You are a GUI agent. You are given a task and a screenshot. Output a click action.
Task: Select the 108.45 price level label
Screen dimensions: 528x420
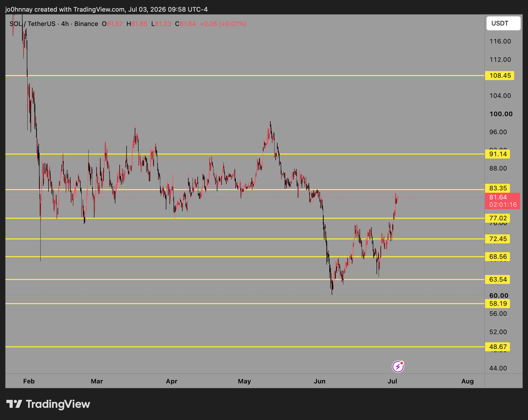tap(498, 76)
